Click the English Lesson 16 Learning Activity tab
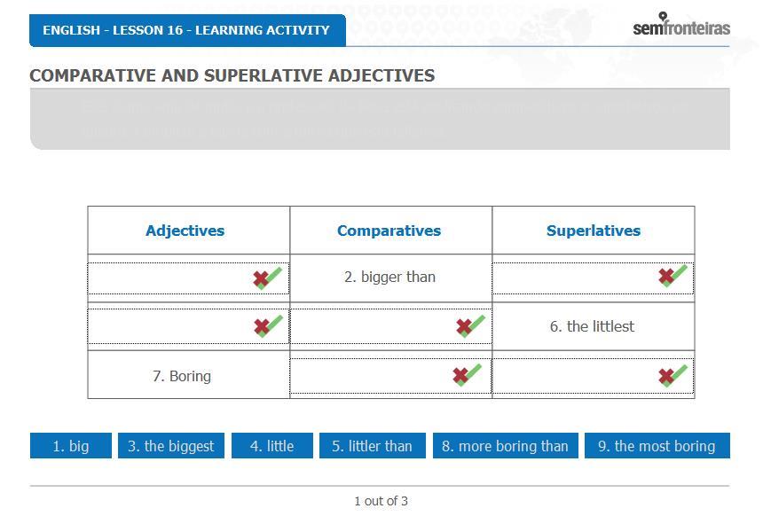 pyautogui.click(x=187, y=30)
